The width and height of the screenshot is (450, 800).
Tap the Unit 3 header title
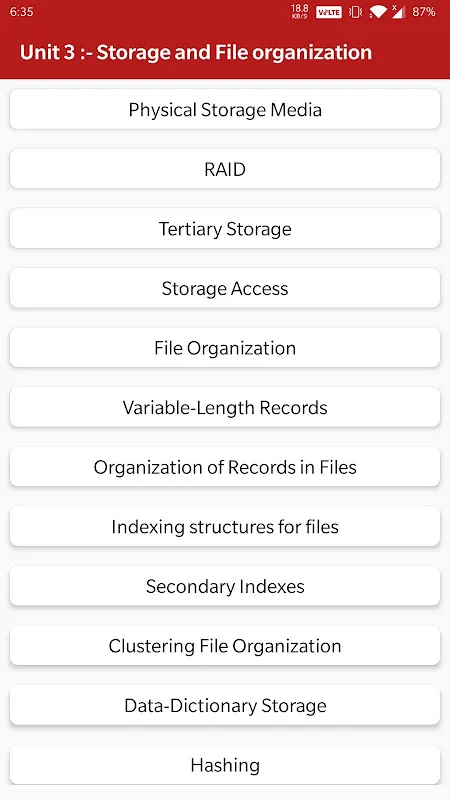pos(196,53)
